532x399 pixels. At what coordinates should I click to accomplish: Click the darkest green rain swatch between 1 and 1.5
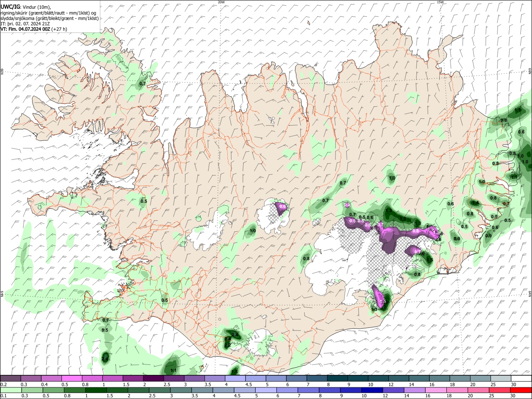[x=96, y=390]
